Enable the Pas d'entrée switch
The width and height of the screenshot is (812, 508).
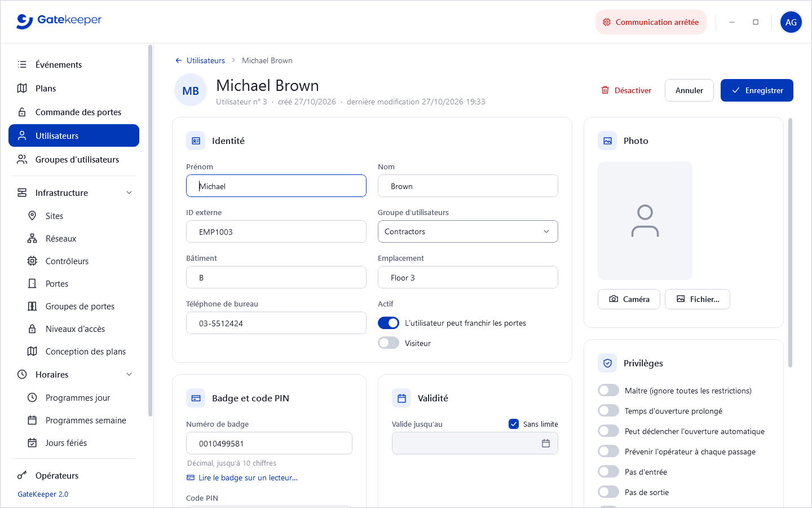[608, 472]
